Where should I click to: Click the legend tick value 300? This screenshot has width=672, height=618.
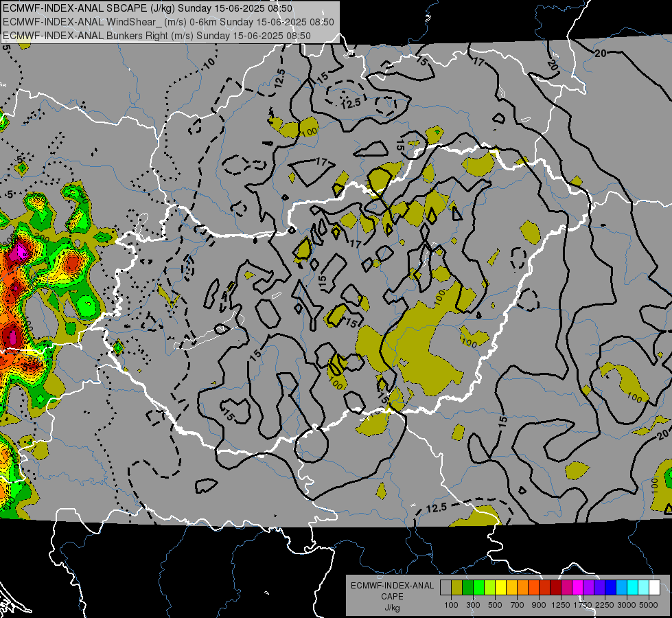(473, 605)
